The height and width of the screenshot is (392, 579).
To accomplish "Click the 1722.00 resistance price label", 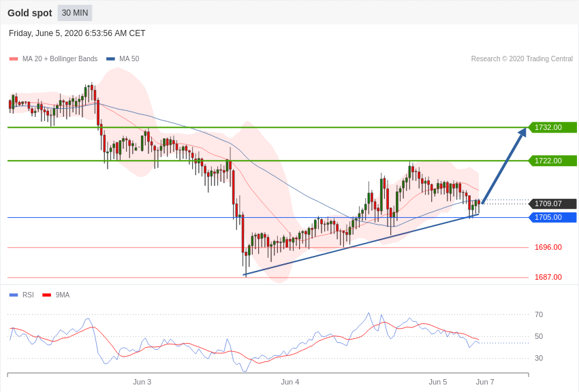I will (552, 161).
